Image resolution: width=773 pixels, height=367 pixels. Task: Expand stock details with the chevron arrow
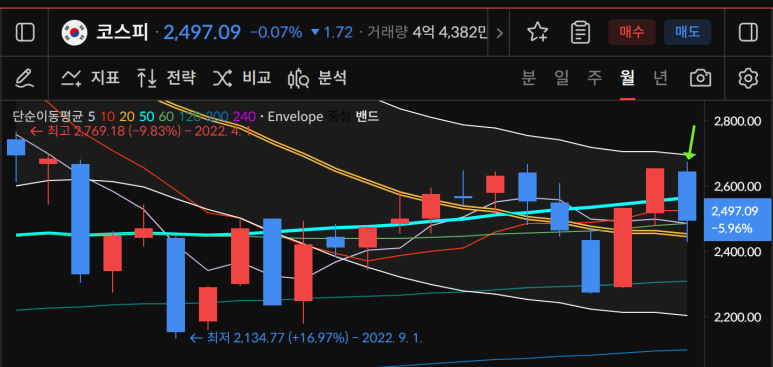(x=499, y=33)
